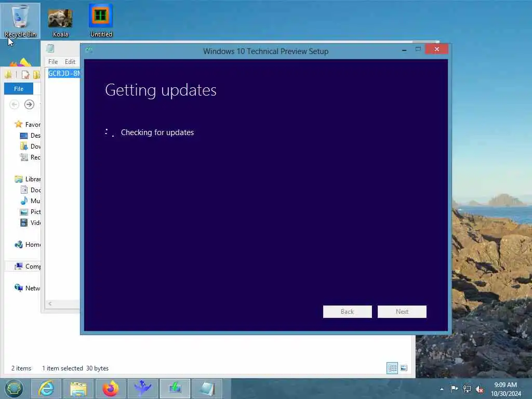Click the Start button on taskbar
The height and width of the screenshot is (399, 532).
point(14,389)
